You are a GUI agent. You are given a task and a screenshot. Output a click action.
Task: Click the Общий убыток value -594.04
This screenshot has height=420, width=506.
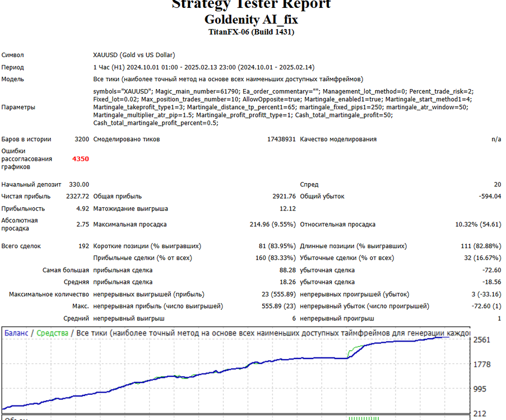490,196
